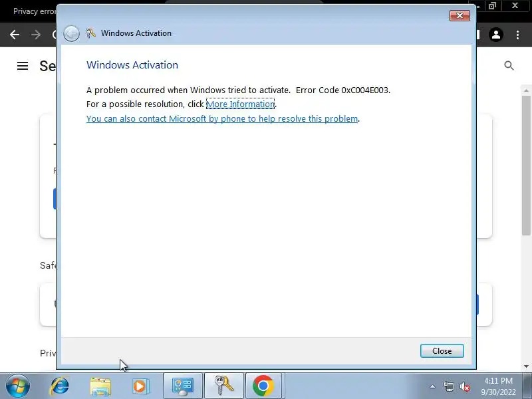Click Chrome back navigation arrow

point(15,35)
